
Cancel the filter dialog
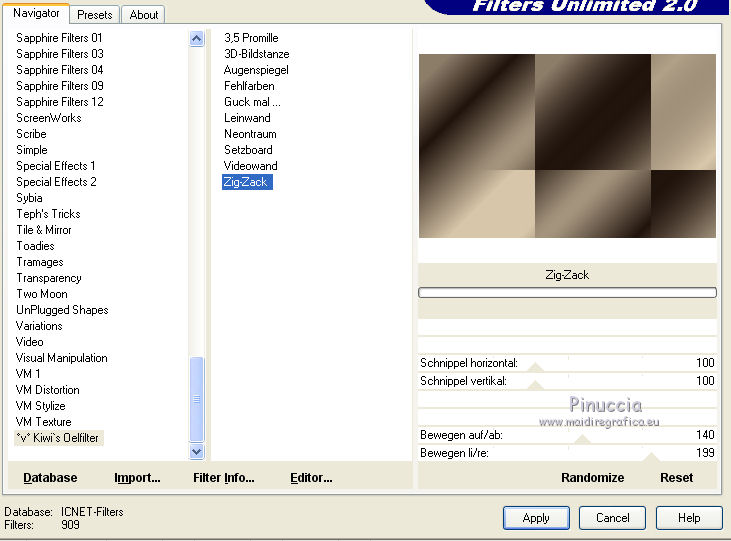pos(612,518)
